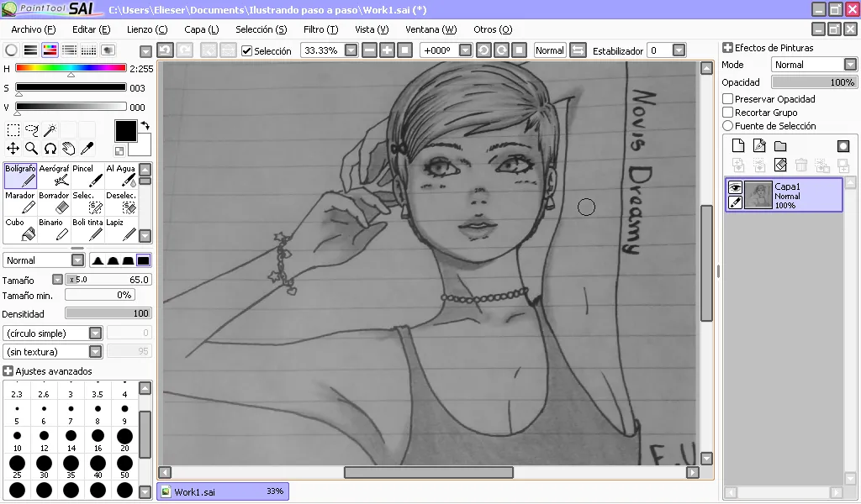The height and width of the screenshot is (504, 861).
Task: Toggle the color mixer panel
Action: [69, 50]
